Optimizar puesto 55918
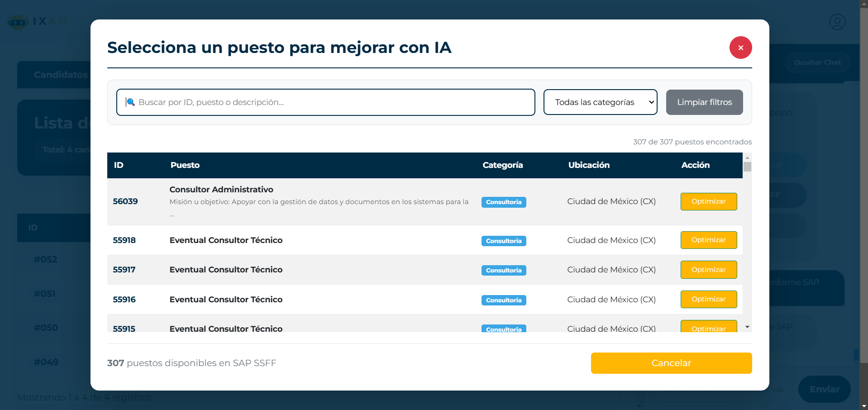This screenshot has width=868, height=410. click(708, 240)
